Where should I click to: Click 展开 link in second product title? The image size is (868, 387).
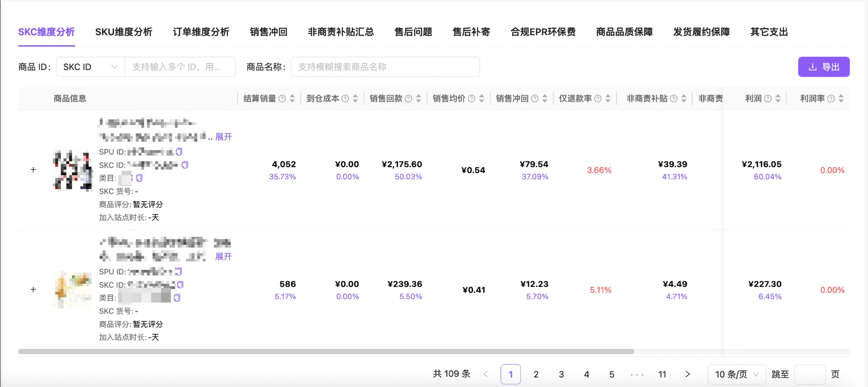click(223, 256)
